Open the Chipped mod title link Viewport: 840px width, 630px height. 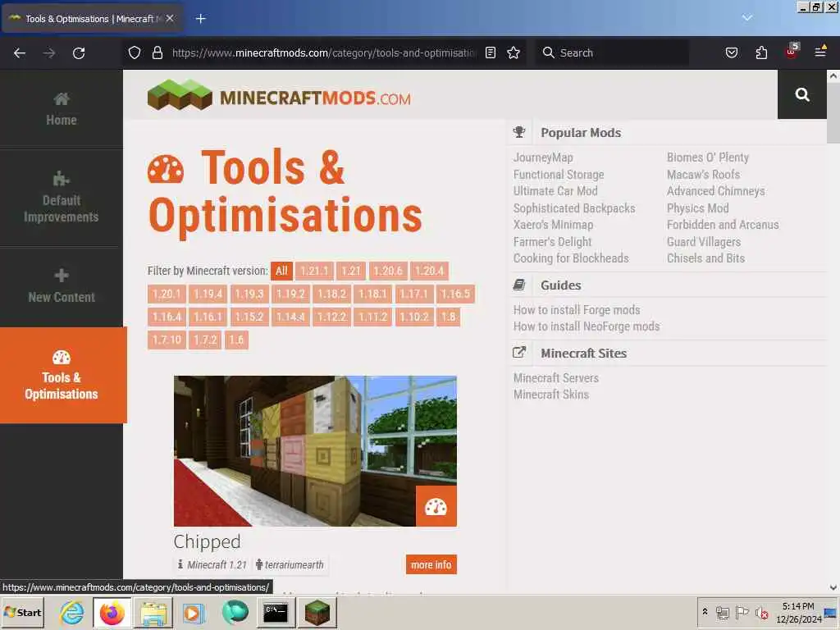coord(207,541)
